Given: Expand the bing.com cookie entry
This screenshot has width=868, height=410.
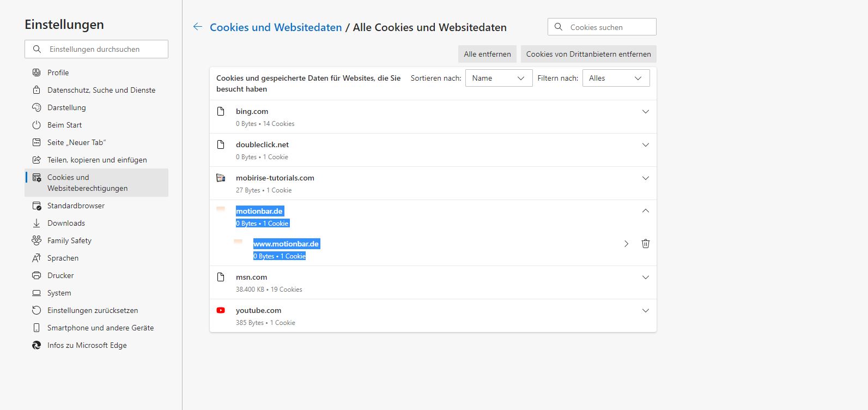Looking at the screenshot, I should click(646, 112).
